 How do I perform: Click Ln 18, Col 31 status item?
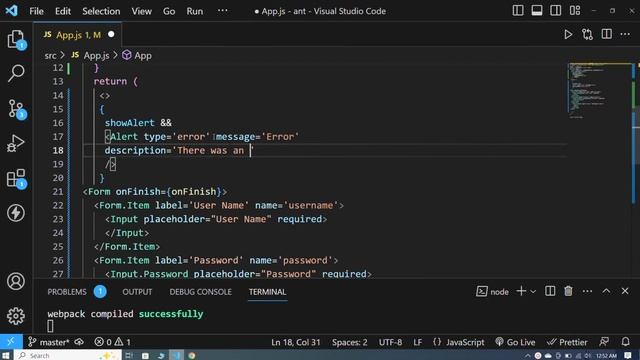point(296,342)
